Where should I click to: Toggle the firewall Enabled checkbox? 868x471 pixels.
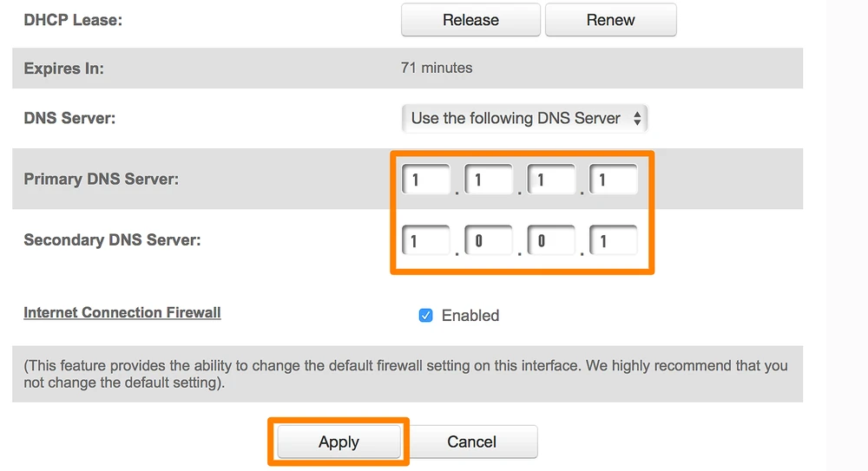click(425, 316)
